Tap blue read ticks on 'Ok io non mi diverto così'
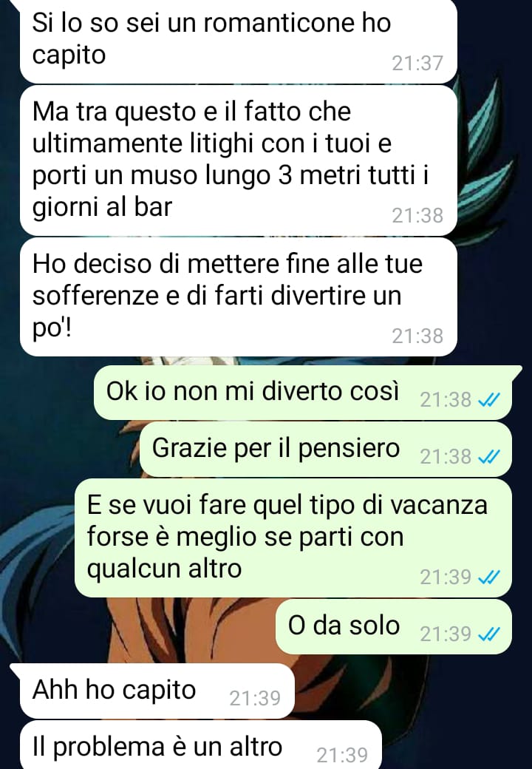 pyautogui.click(x=489, y=400)
